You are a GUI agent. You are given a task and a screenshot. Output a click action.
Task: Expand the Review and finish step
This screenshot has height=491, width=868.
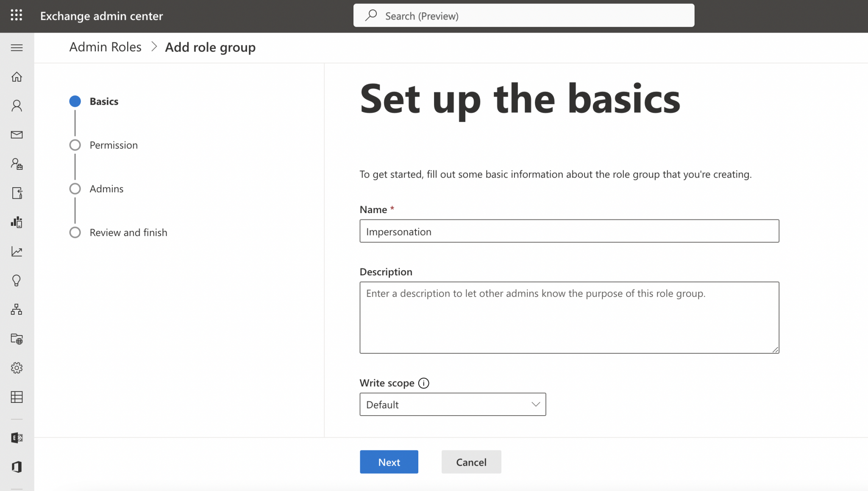(128, 232)
